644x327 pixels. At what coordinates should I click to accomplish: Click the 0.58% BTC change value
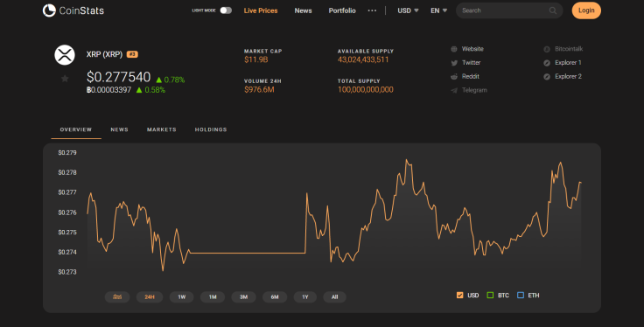[x=150, y=90]
